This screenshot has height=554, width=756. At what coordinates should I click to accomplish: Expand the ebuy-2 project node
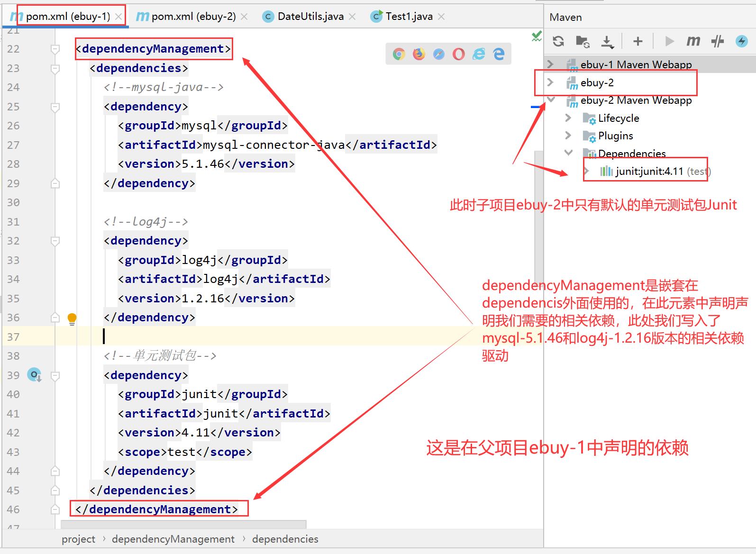point(550,82)
